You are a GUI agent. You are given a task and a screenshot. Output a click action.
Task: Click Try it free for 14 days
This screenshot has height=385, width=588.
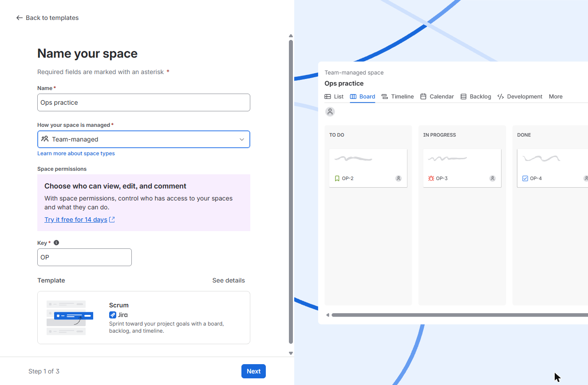coord(76,220)
